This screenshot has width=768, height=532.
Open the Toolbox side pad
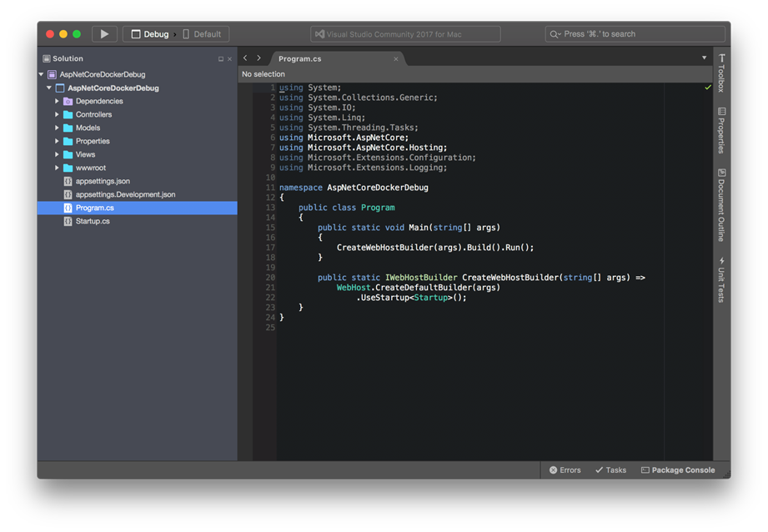click(721, 73)
